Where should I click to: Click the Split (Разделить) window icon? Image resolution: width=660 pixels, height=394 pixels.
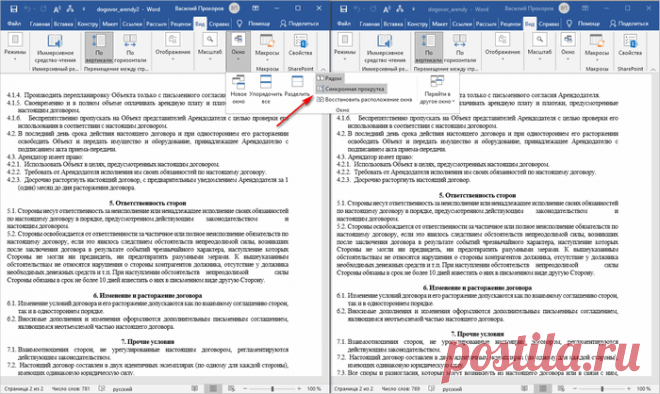point(297,86)
